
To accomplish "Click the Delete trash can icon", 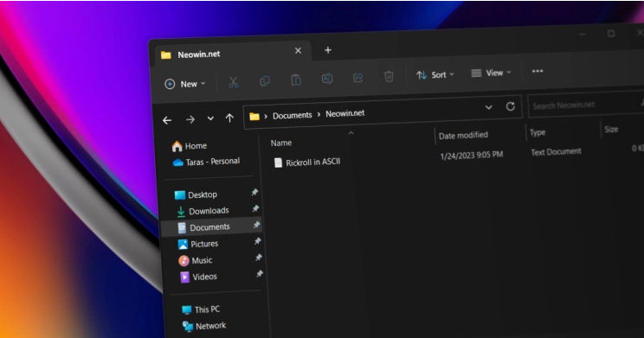I will [x=389, y=76].
